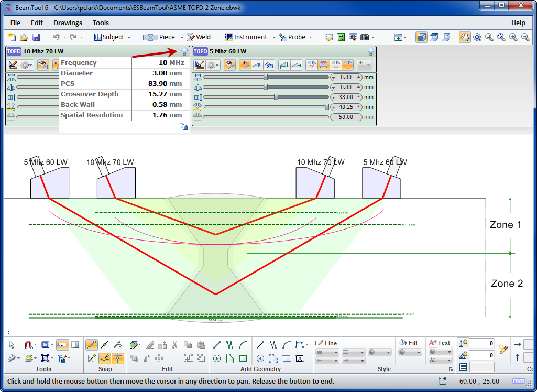Click the Cut scissors icon
Viewport: 537px width, 392px height.
click(174, 345)
